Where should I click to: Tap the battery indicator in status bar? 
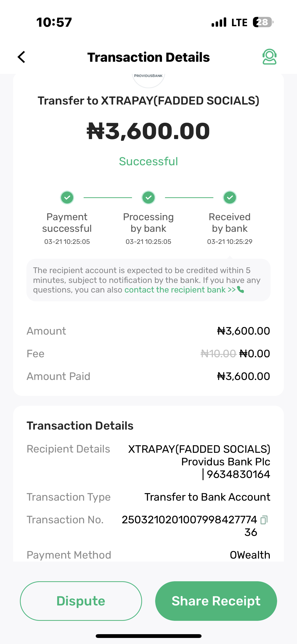click(263, 22)
